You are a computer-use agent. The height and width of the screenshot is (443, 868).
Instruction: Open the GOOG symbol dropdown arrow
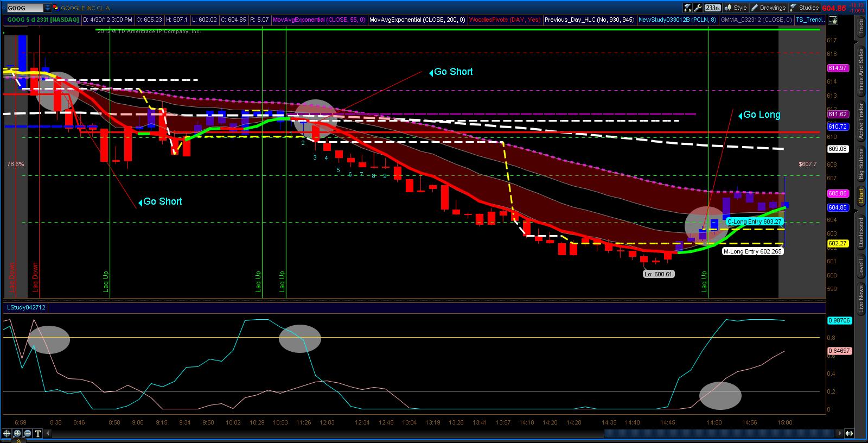pos(48,8)
